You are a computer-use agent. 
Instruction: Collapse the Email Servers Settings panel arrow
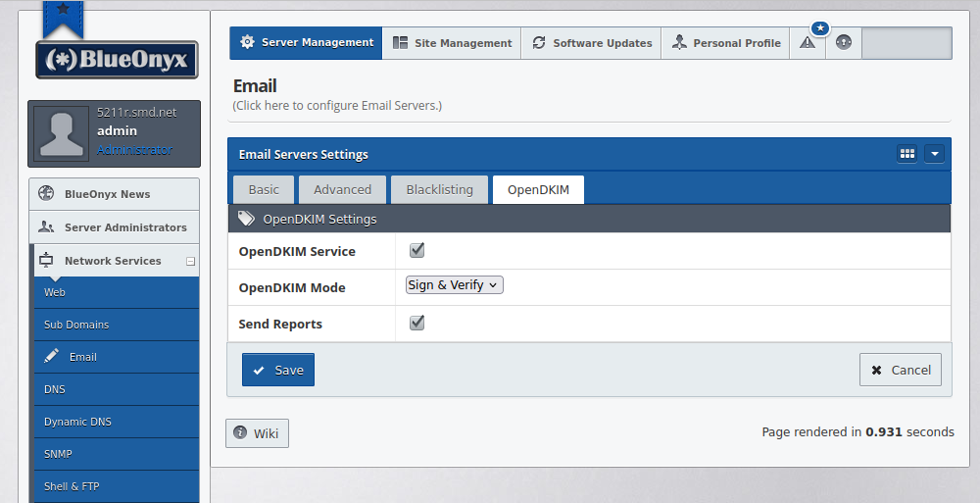934,153
